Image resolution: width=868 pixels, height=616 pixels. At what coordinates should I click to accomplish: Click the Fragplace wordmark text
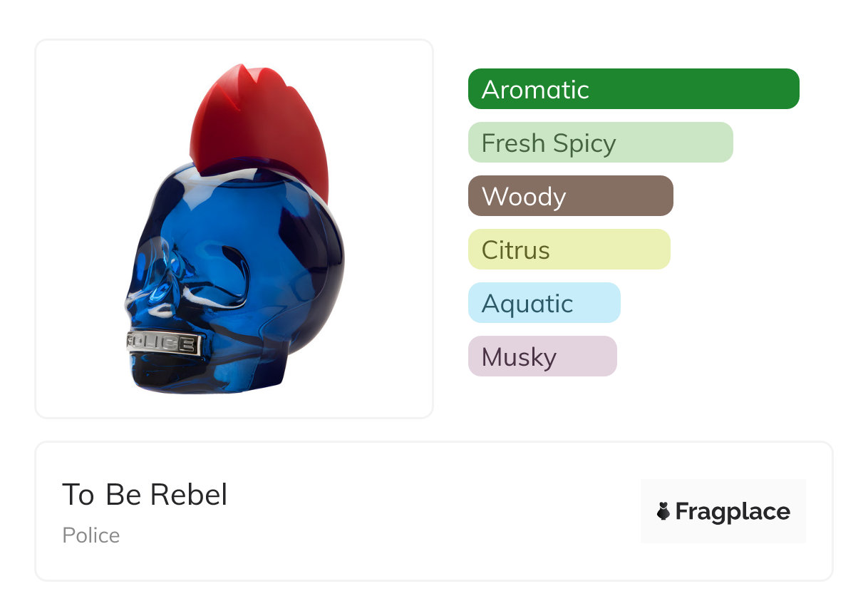click(x=733, y=511)
